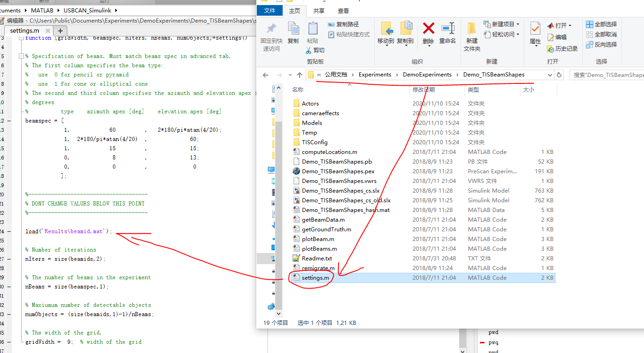This screenshot has width=644, height=353.
Task: Choose 粘贴快捷方式 paste shortcut
Action: pos(349,35)
